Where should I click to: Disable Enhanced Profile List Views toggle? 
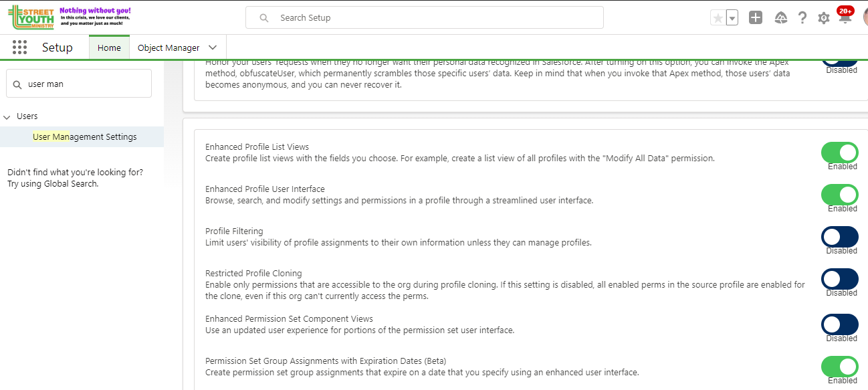click(839, 153)
